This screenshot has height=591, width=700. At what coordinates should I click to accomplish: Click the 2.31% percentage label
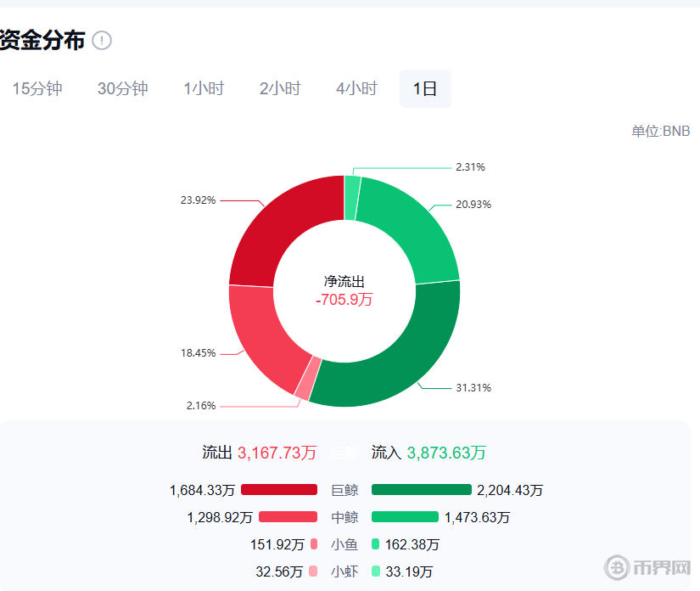[x=470, y=167]
